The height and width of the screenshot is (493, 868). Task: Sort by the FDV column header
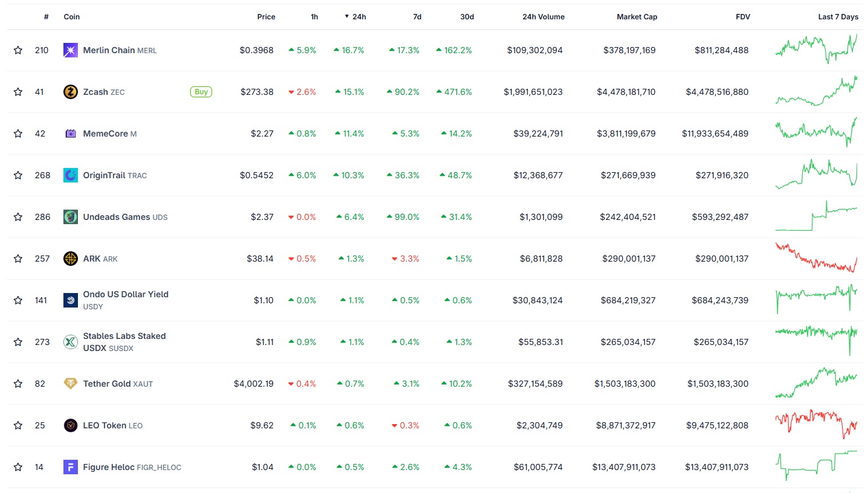[743, 17]
